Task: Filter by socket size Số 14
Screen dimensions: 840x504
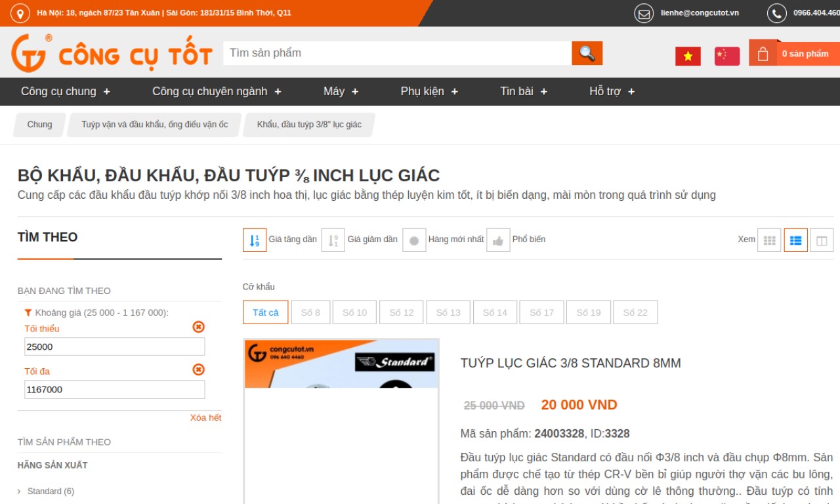Action: tap(495, 312)
